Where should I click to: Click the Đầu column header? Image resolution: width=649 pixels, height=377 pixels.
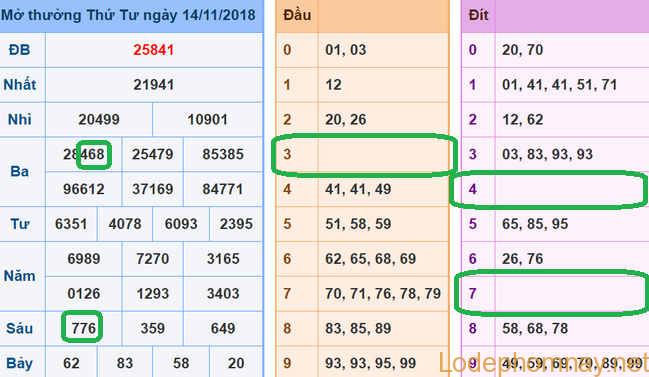click(x=297, y=15)
